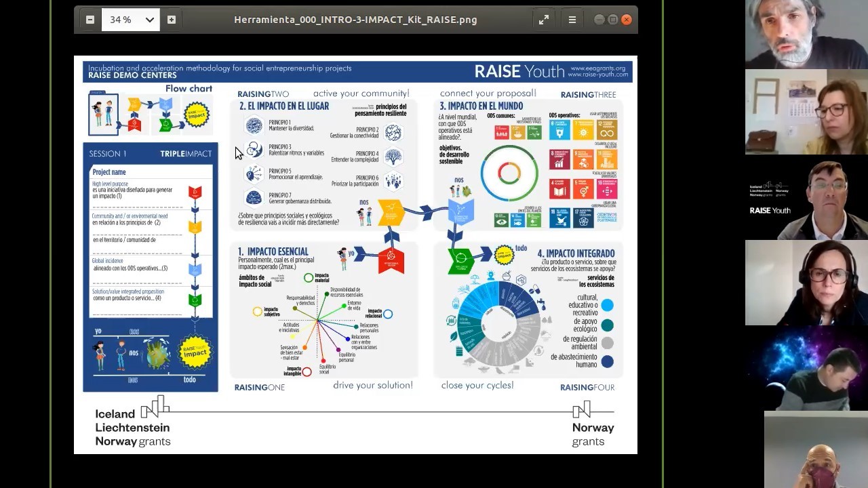The image size is (868, 488).
Task: Click the 'SESSION 1' label
Action: 107,154
